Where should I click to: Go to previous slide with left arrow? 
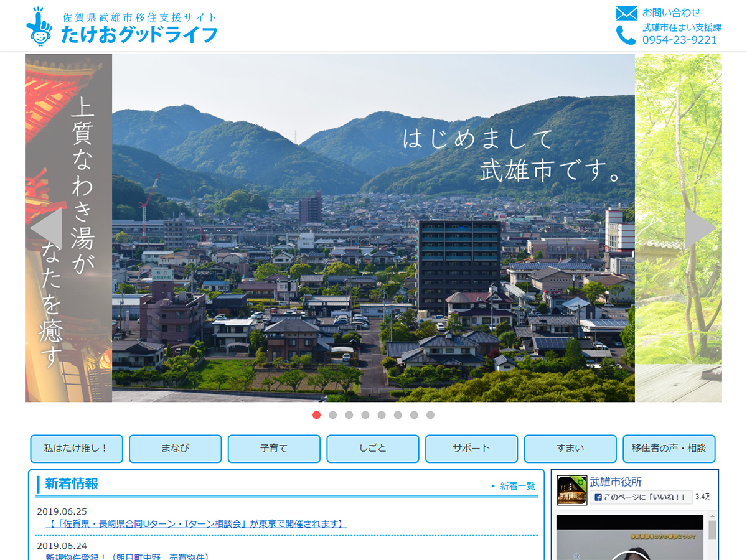click(x=47, y=228)
